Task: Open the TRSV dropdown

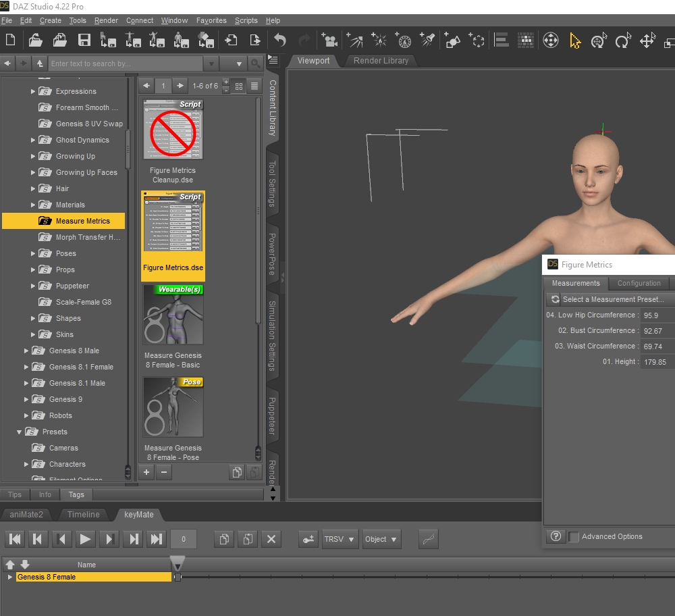Action: point(340,539)
